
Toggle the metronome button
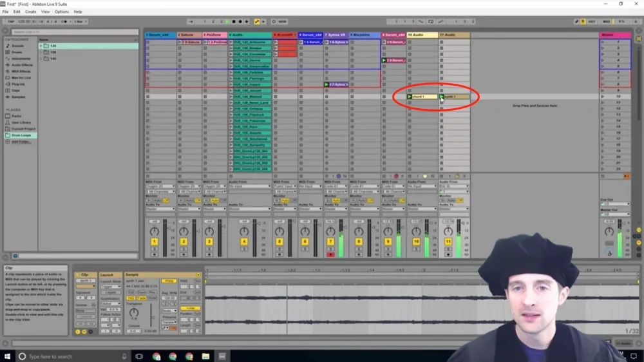coord(64,21)
